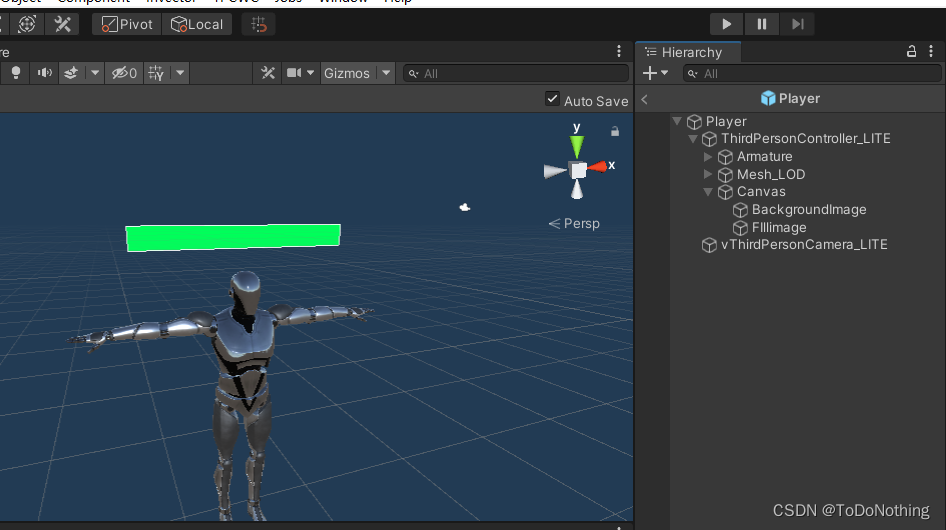Click the scene view search field

516,74
